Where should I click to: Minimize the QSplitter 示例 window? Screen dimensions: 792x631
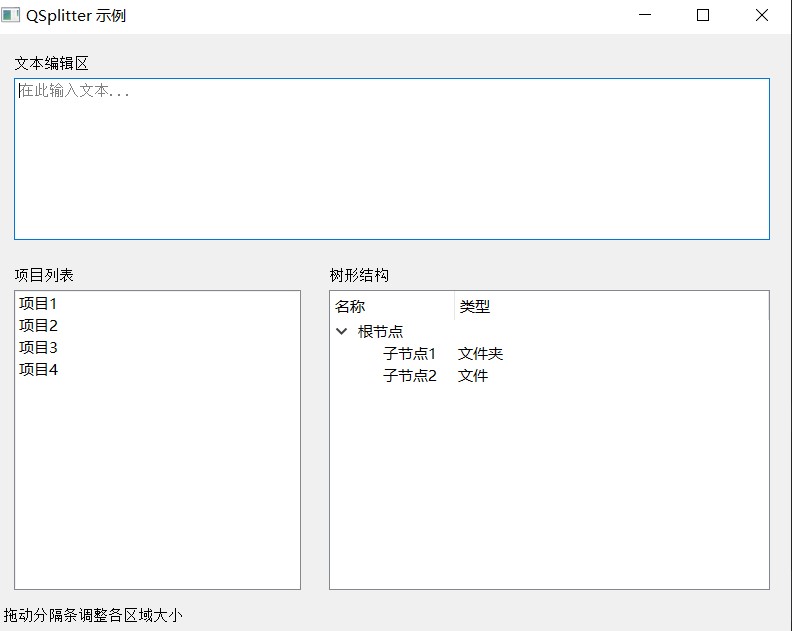point(645,16)
